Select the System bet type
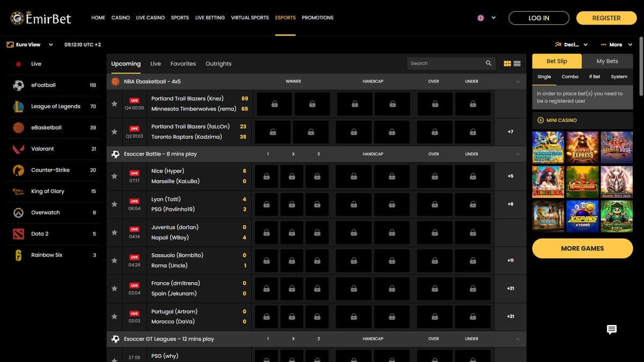The height and width of the screenshot is (362, 644). 619,77
